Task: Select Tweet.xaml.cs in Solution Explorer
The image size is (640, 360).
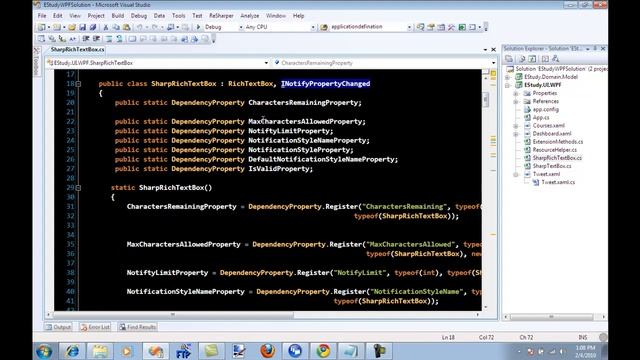Action: [558, 182]
